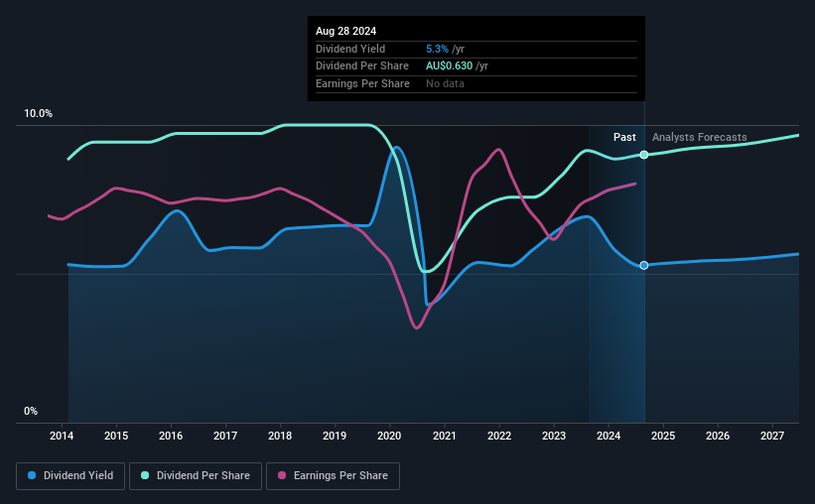Toggle the Dividend Per Share legend button

(196, 476)
